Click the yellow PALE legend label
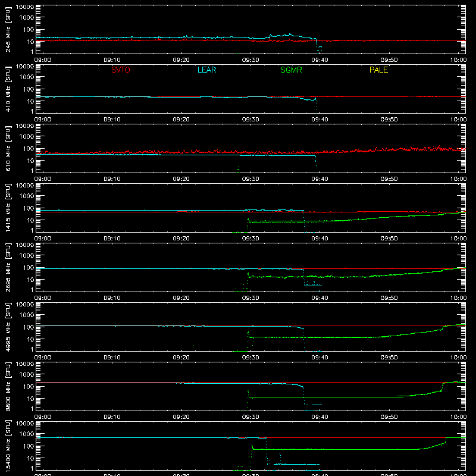The image size is (476, 476). [378, 70]
